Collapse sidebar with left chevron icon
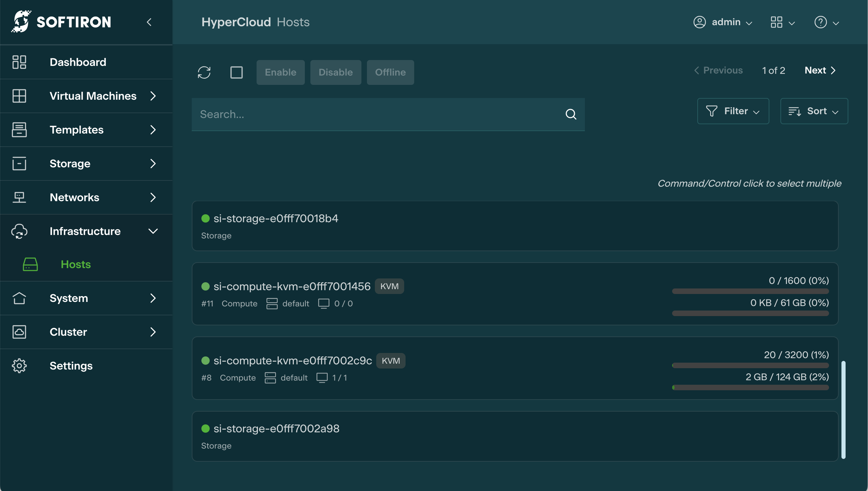The width and height of the screenshot is (868, 491). (149, 22)
